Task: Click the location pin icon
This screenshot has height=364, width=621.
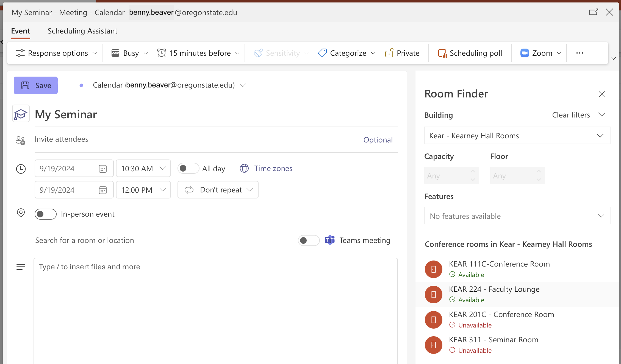Action: 21,213
